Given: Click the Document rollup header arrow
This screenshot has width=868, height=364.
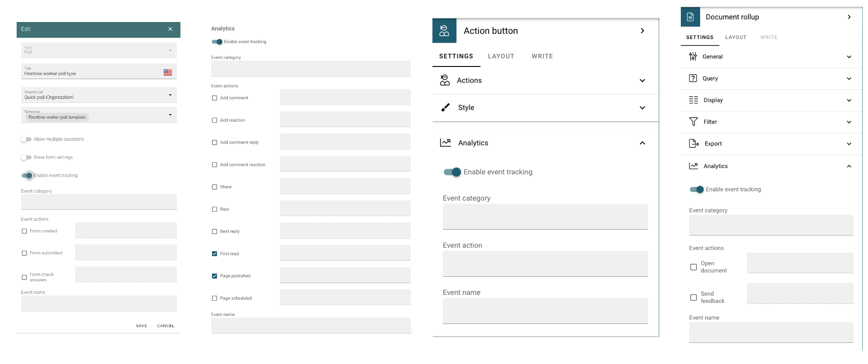Looking at the screenshot, I should [849, 17].
